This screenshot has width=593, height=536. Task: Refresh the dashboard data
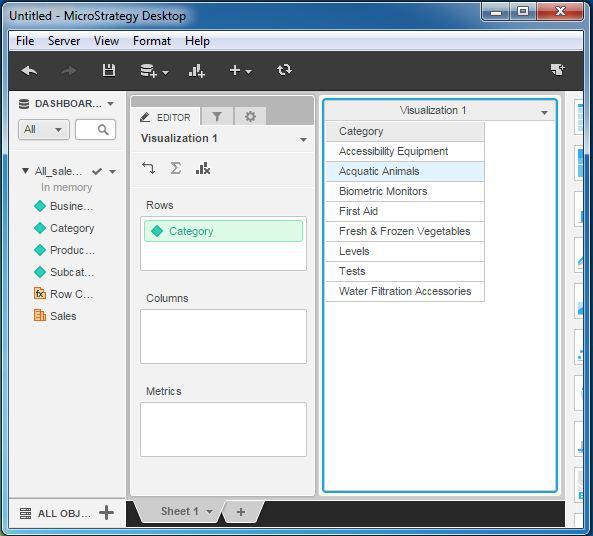click(x=284, y=70)
